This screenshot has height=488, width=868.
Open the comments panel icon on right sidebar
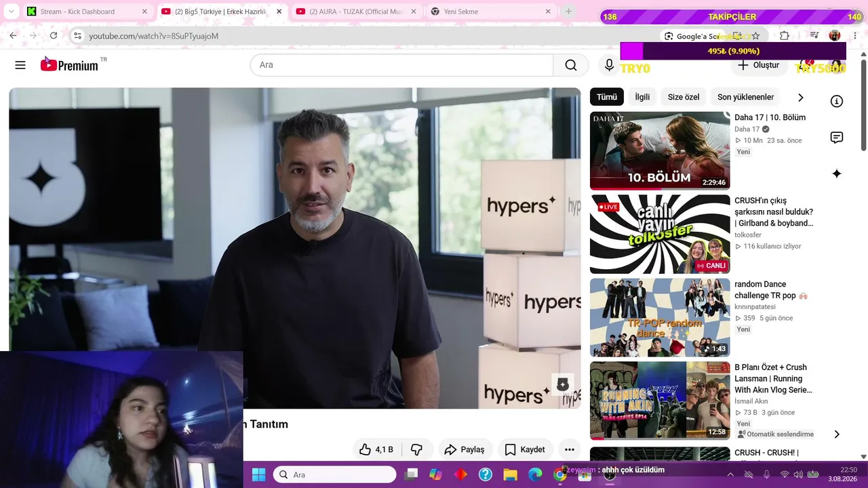tap(837, 138)
